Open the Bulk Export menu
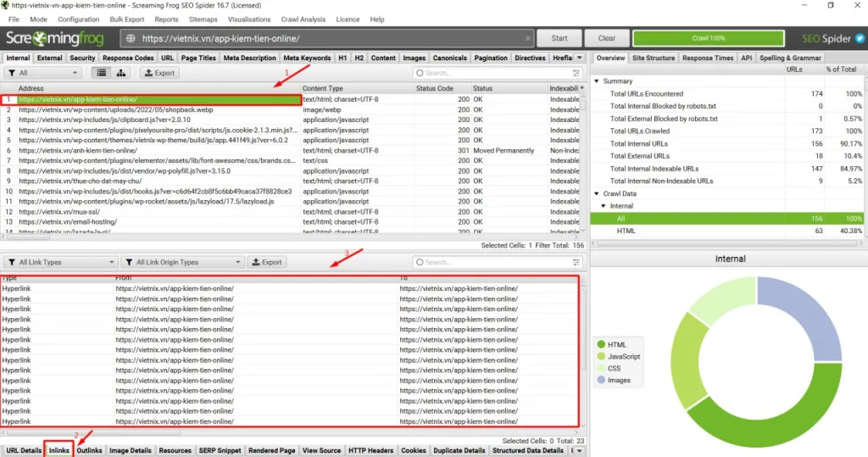The height and width of the screenshot is (457, 868). tap(127, 20)
